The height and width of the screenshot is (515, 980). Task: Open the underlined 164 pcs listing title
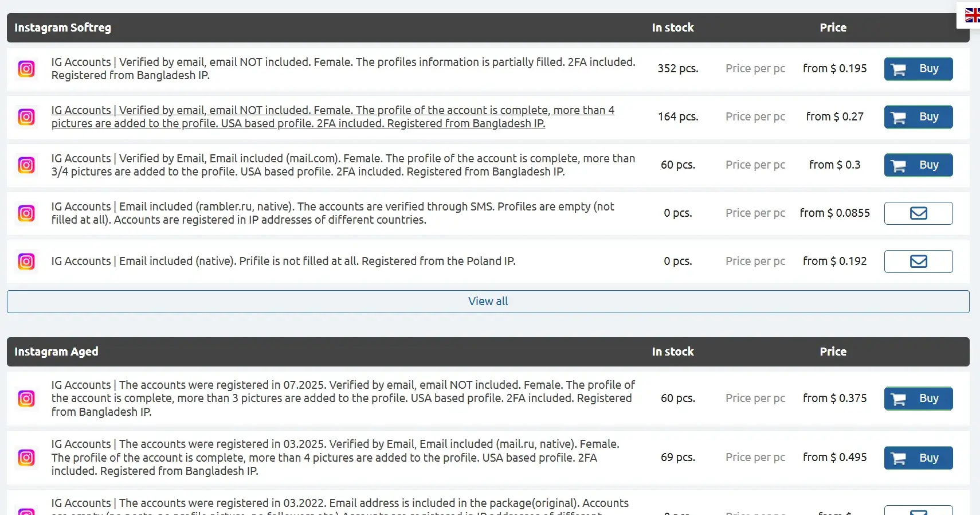(x=332, y=117)
